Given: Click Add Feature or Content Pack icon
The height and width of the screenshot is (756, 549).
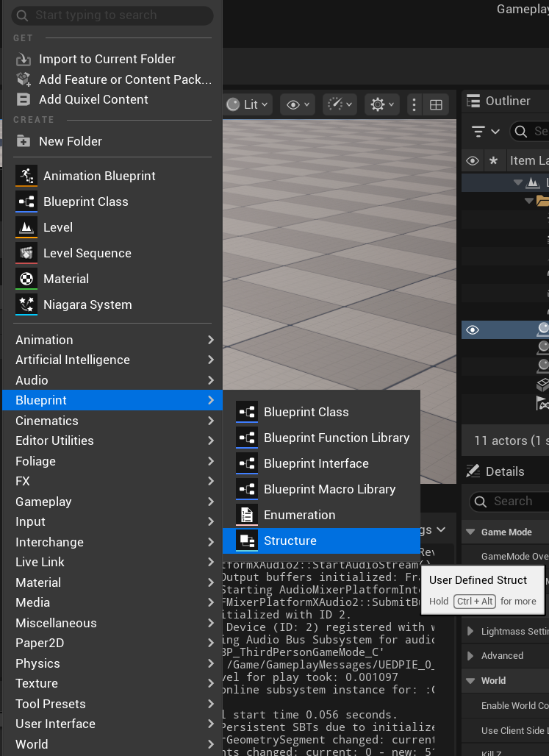Looking at the screenshot, I should click(23, 79).
